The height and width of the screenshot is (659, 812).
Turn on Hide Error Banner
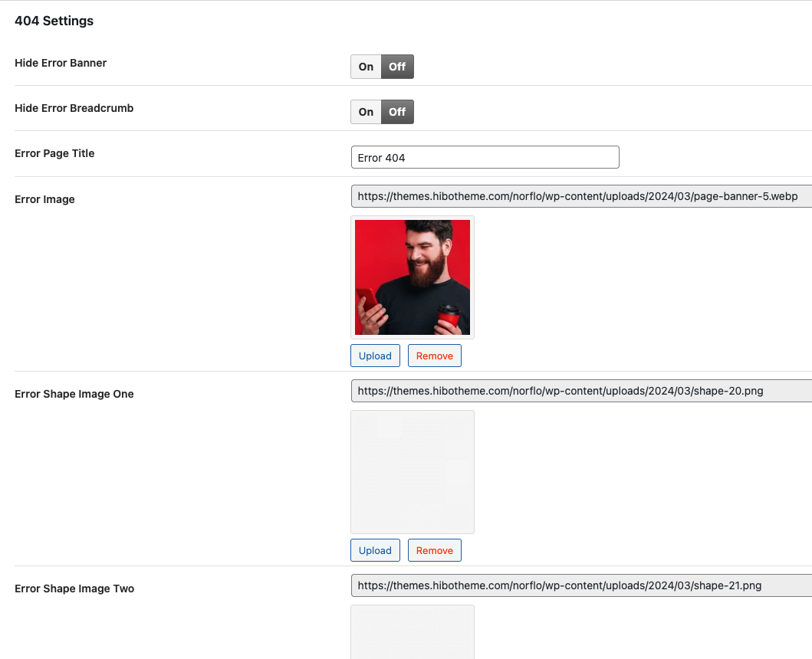coord(366,67)
